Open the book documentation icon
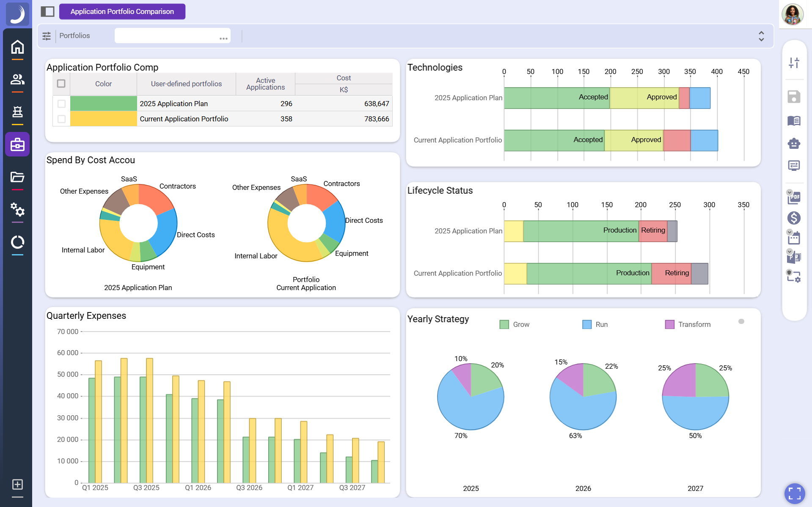The image size is (812, 507). coord(794,121)
